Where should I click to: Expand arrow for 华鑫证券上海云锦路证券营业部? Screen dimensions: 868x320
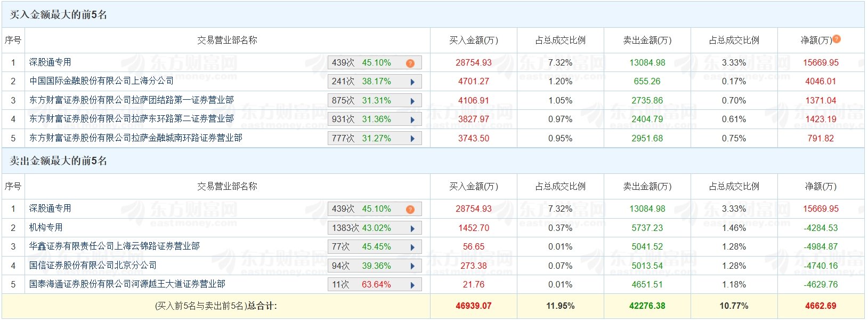(412, 247)
